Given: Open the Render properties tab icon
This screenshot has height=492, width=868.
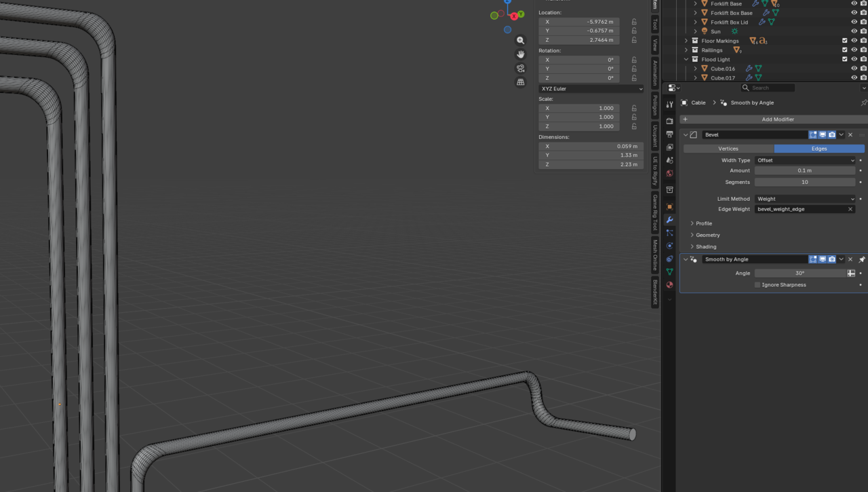Looking at the screenshot, I should tap(669, 121).
